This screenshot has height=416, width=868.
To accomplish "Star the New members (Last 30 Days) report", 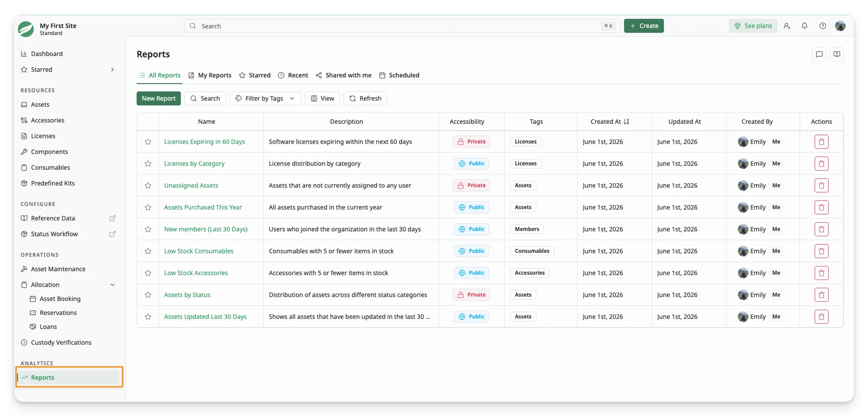I will pyautogui.click(x=148, y=229).
